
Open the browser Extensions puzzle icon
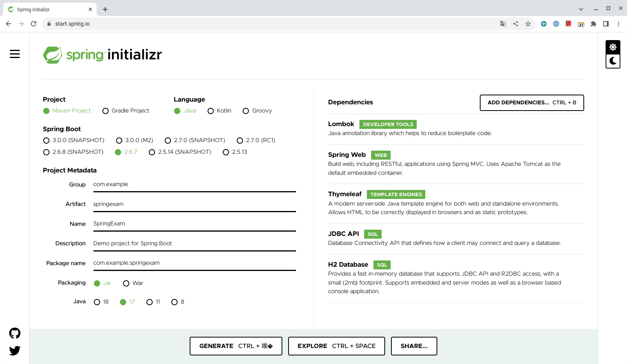tap(594, 24)
